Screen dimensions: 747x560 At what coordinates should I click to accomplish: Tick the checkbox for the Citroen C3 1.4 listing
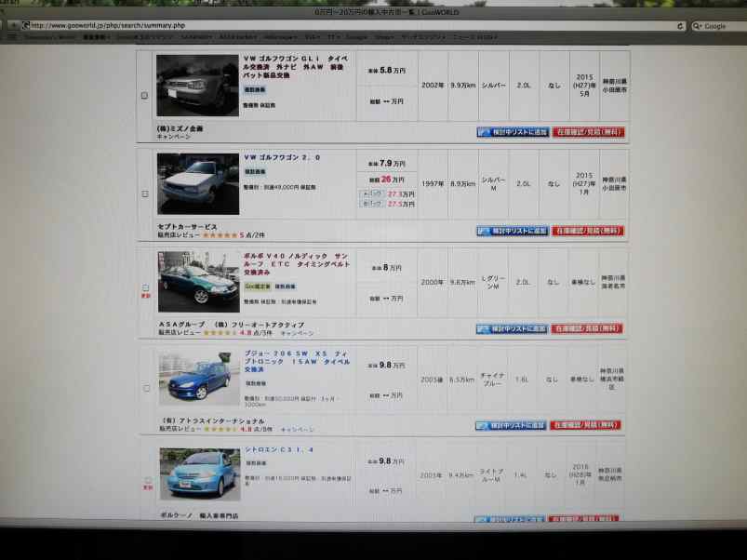coord(148,480)
